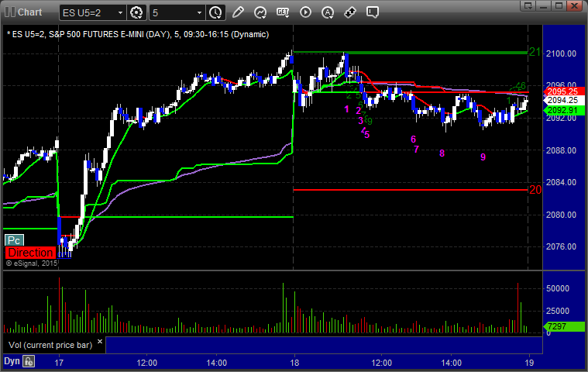588x372 pixels.
Task: Open the GET tools menu
Action: [x=283, y=12]
